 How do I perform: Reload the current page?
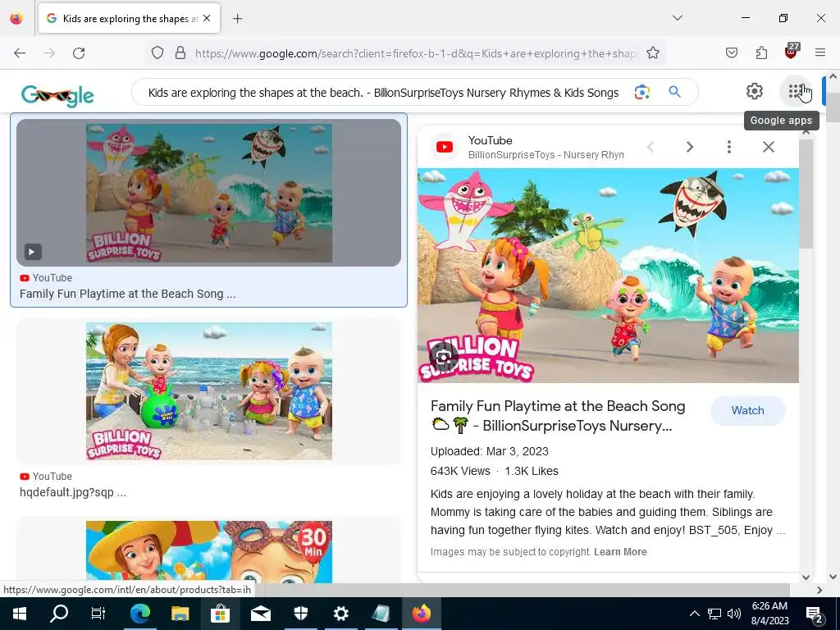[x=79, y=53]
